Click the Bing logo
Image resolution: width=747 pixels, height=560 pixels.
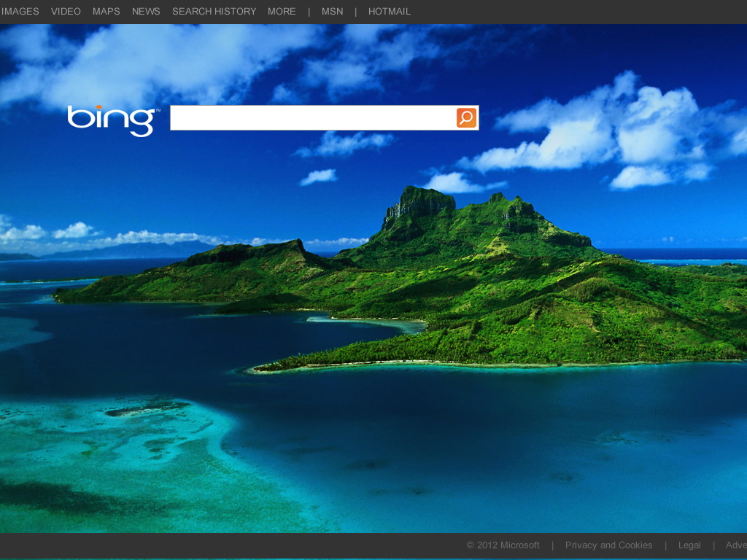(113, 121)
